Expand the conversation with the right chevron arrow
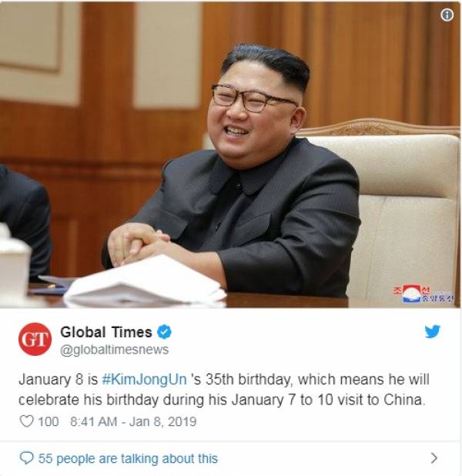Viewport: 462px width, 476px height. point(434,458)
